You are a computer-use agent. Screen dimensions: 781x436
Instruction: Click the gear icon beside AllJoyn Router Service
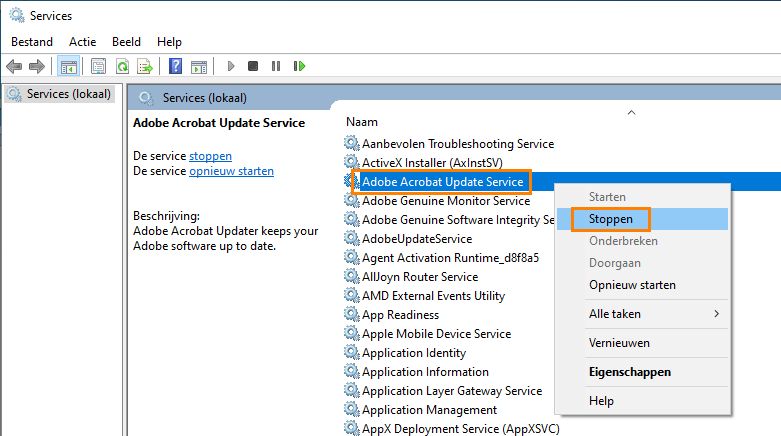pos(352,277)
